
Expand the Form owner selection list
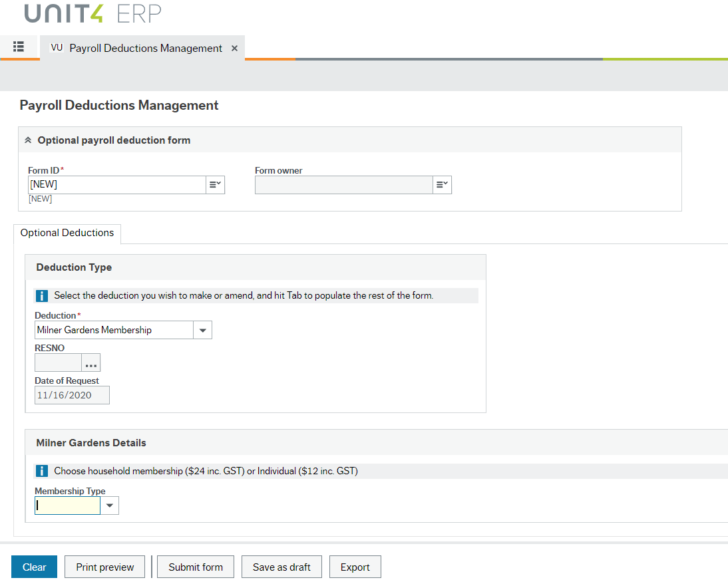point(443,184)
